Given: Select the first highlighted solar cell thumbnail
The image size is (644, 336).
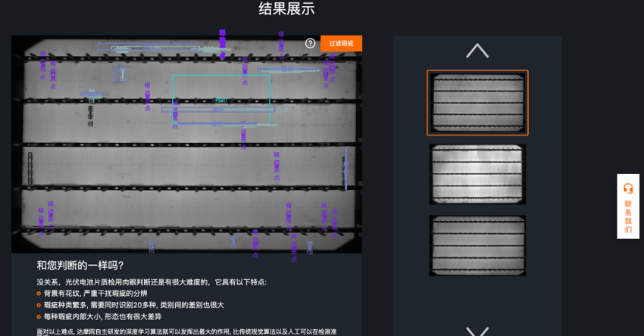Looking at the screenshot, I should (x=477, y=103).
